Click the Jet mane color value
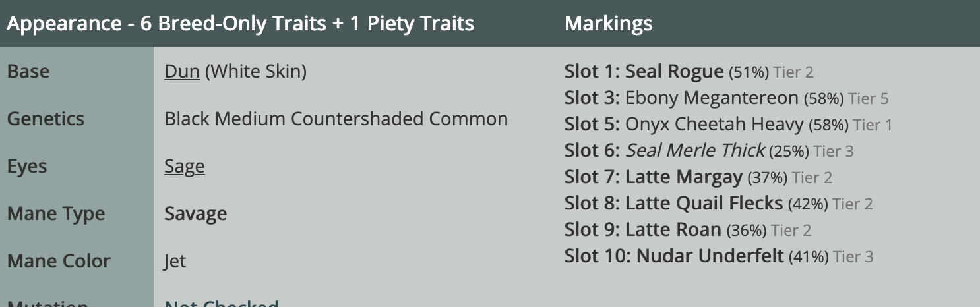The image size is (980, 307). (175, 261)
